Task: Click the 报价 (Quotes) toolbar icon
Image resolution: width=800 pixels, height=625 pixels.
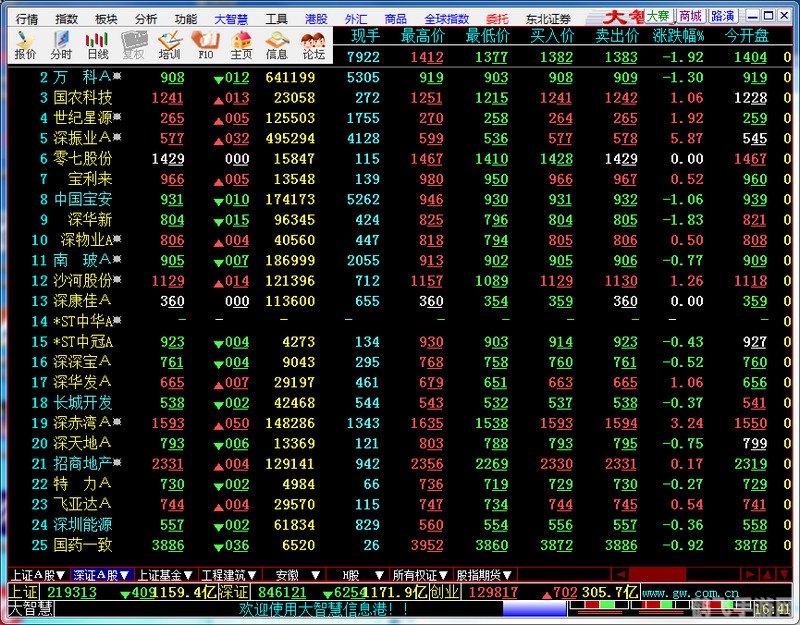Action: [x=24, y=45]
